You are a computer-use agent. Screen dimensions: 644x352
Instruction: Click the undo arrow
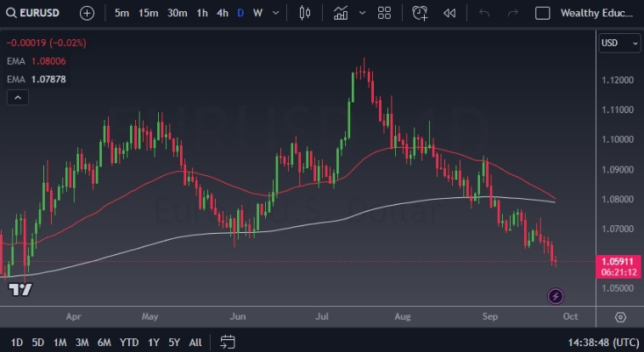tap(484, 13)
